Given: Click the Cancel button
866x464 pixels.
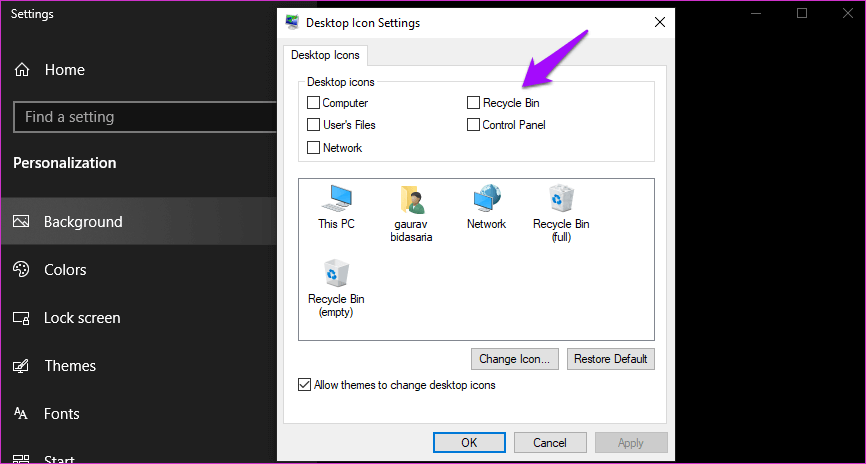Looking at the screenshot, I should tap(550, 442).
